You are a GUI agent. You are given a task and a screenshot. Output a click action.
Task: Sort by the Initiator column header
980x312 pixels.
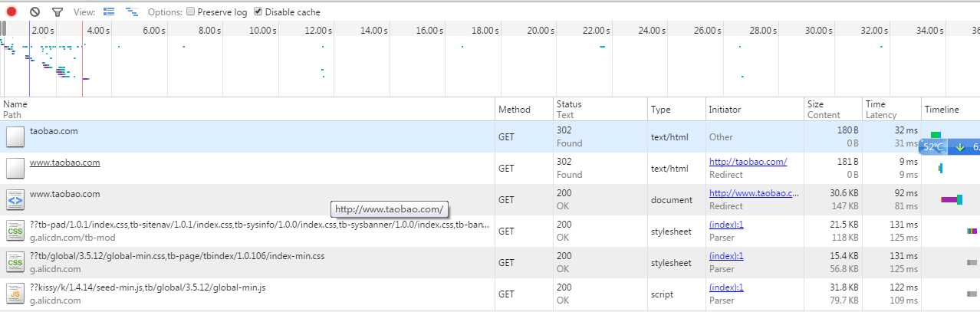point(755,109)
